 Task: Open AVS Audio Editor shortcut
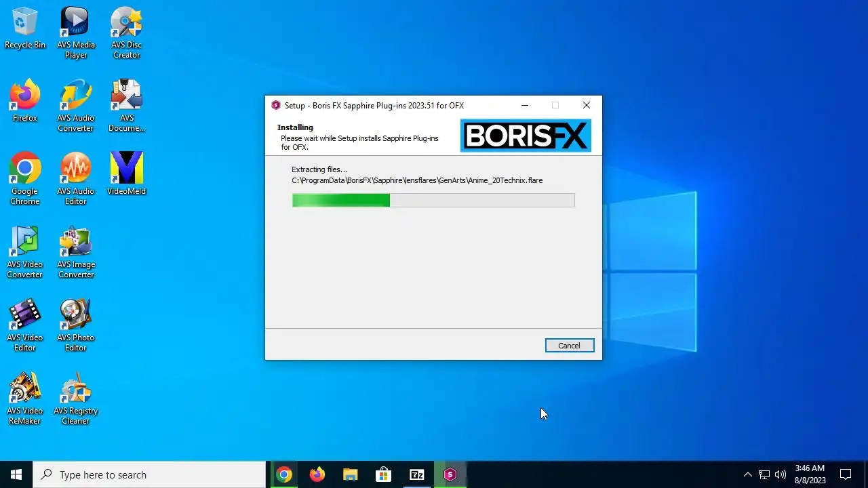[75, 179]
